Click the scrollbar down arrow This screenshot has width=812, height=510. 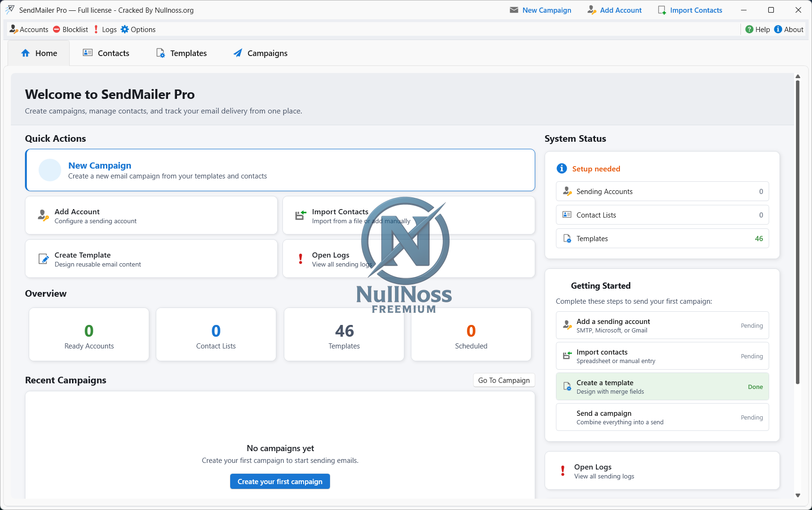[x=797, y=495]
